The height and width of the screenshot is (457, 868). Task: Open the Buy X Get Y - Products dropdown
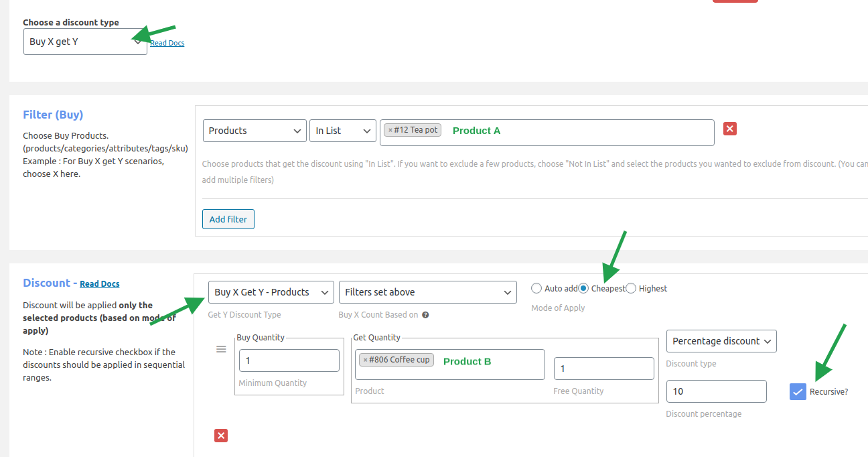pyautogui.click(x=271, y=292)
